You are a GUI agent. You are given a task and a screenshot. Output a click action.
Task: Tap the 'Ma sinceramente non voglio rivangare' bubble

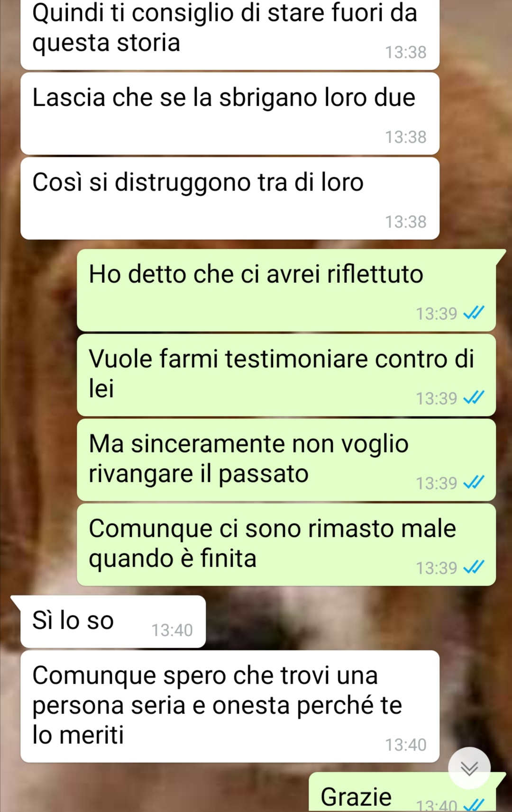(x=286, y=460)
